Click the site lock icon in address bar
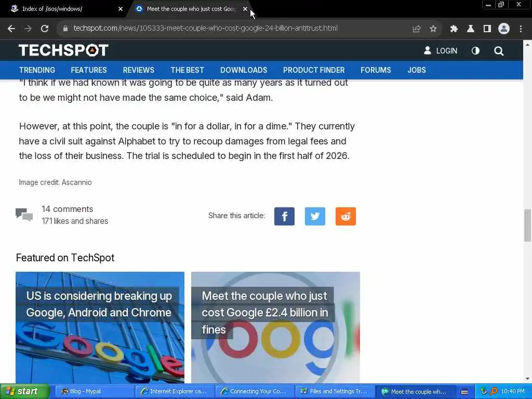 click(65, 29)
